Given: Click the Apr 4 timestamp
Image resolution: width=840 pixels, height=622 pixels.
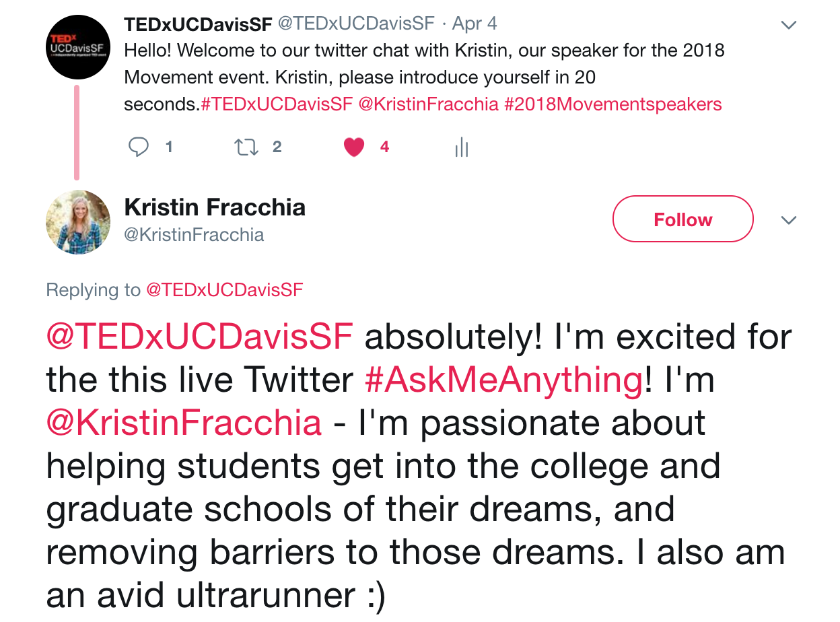Looking at the screenshot, I should [x=475, y=24].
